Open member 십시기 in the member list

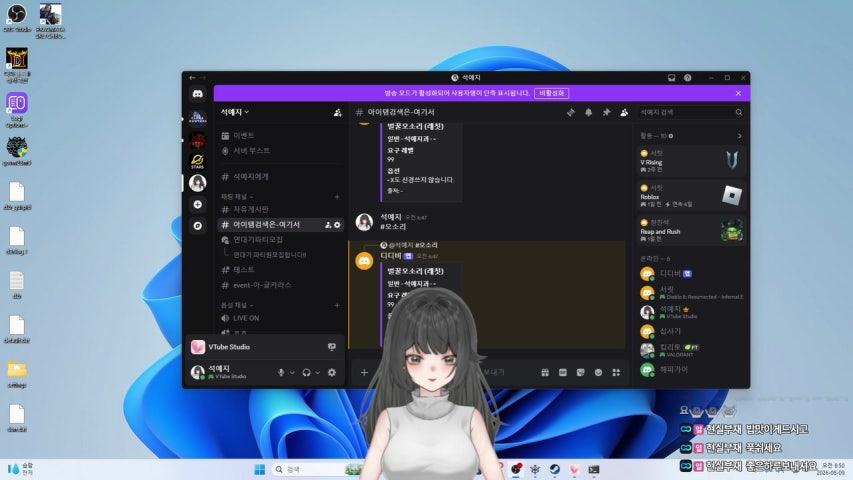click(x=691, y=331)
